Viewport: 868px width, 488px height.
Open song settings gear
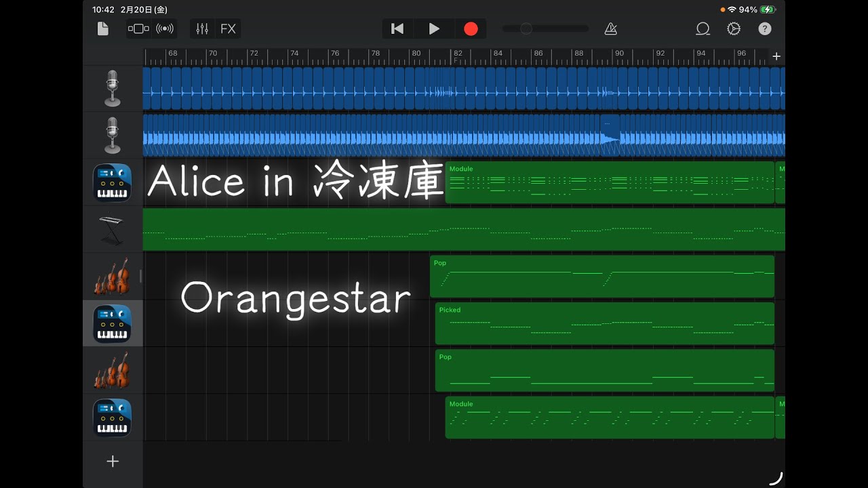[734, 28]
